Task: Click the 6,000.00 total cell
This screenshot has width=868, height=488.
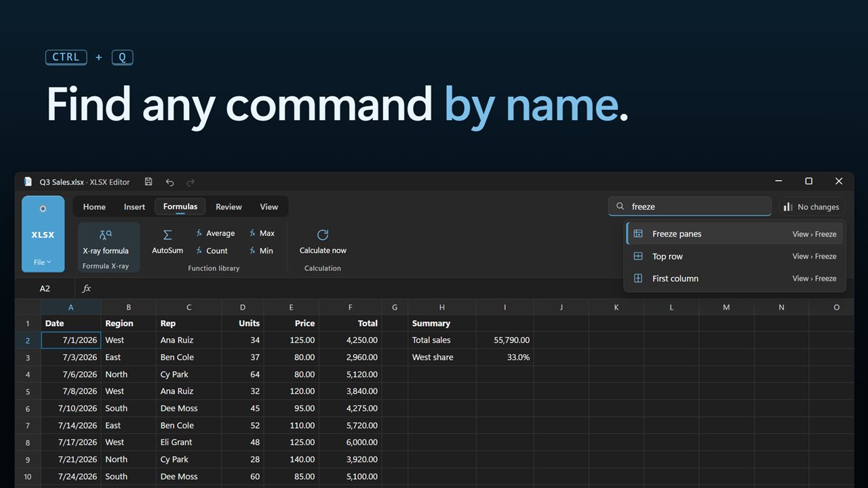Action: pyautogui.click(x=350, y=442)
